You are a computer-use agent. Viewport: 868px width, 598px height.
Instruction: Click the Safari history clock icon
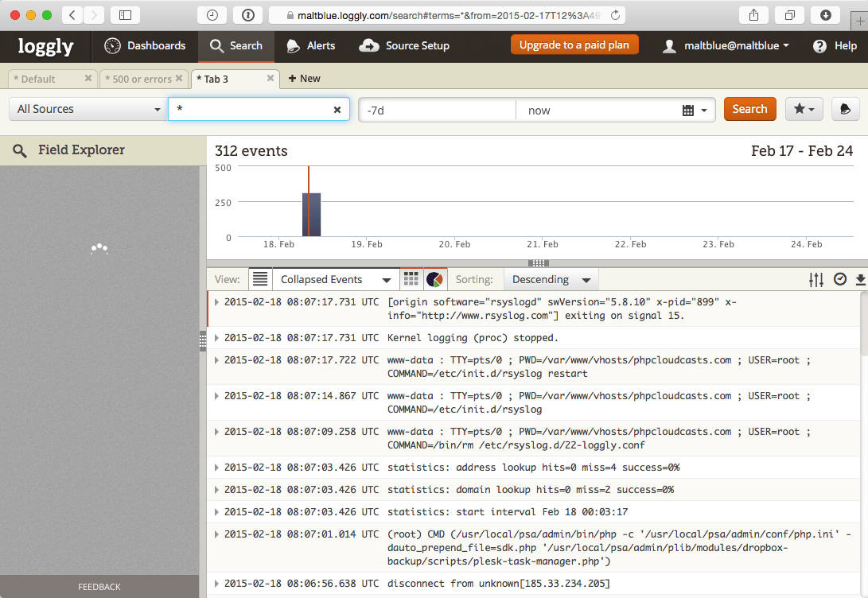pos(212,15)
